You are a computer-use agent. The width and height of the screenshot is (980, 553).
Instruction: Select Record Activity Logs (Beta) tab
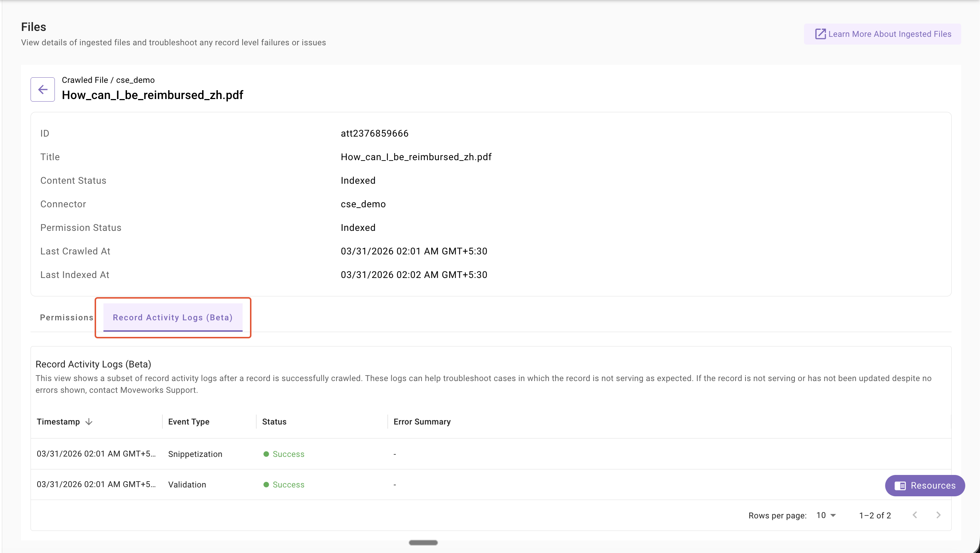tap(172, 317)
